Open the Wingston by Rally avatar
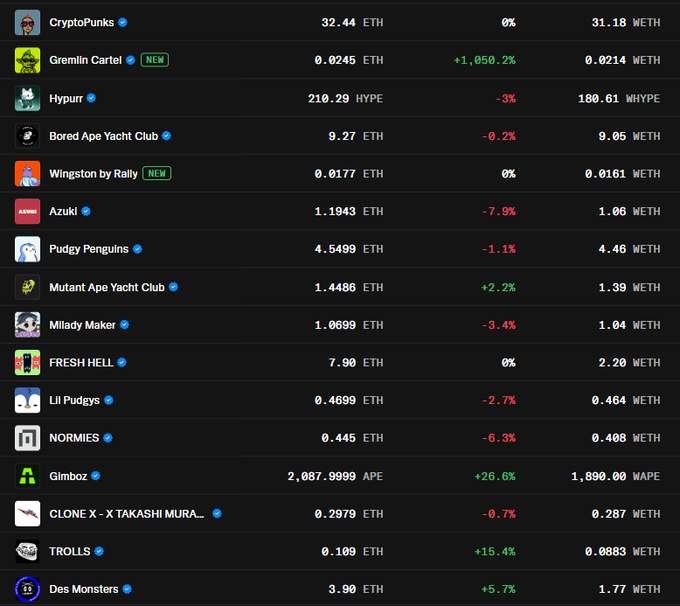This screenshot has height=606, width=680. [x=27, y=174]
